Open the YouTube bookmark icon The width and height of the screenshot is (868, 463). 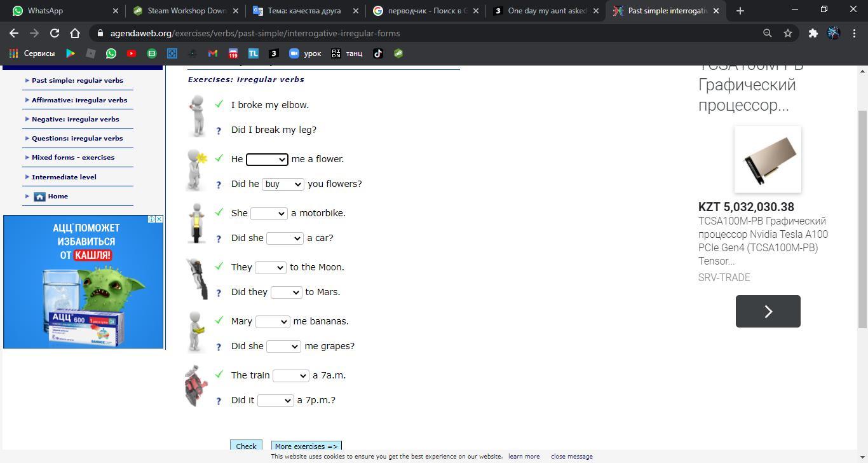coord(132,53)
